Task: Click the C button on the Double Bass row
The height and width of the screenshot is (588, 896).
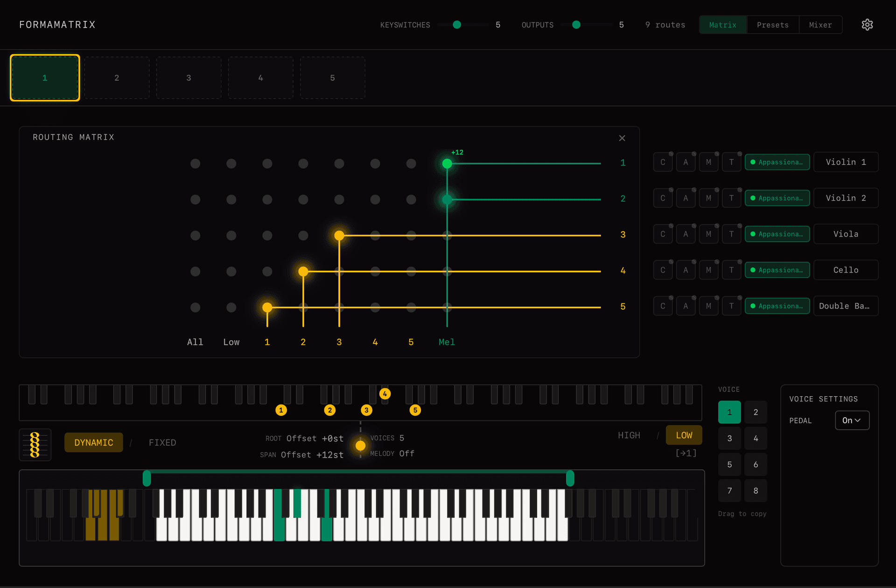Action: point(663,306)
